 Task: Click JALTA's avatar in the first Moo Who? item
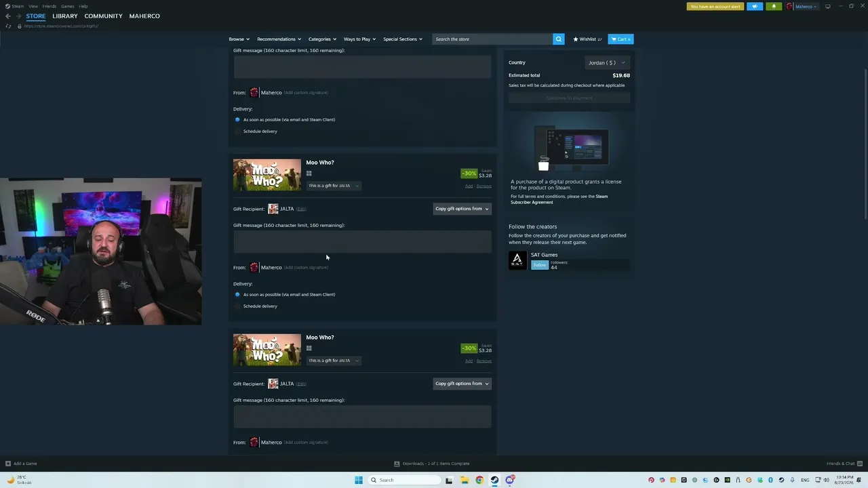point(273,209)
